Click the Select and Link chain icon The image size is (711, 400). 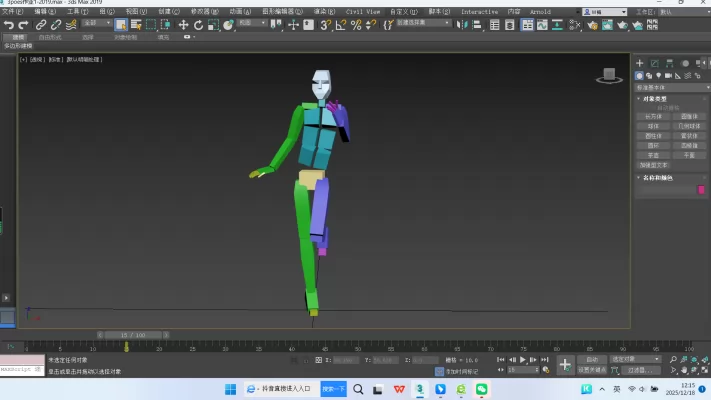click(x=41, y=25)
